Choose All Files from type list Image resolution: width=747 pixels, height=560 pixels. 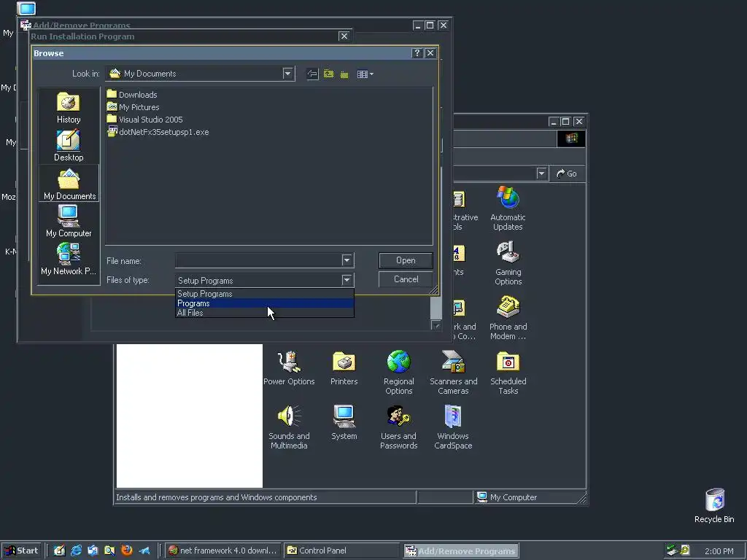point(264,313)
